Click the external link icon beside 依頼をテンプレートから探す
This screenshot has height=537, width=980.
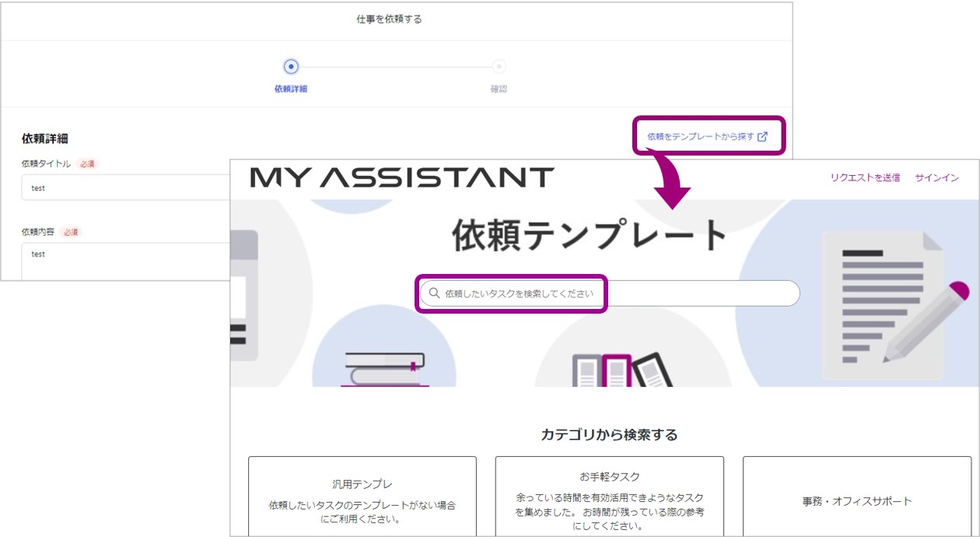764,135
